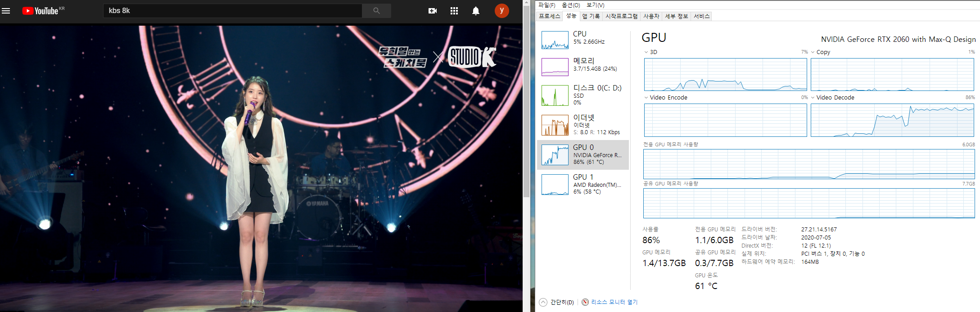
Task: Click the 전용 GPU 메모리 사용량 graph
Action: [x=809, y=164]
